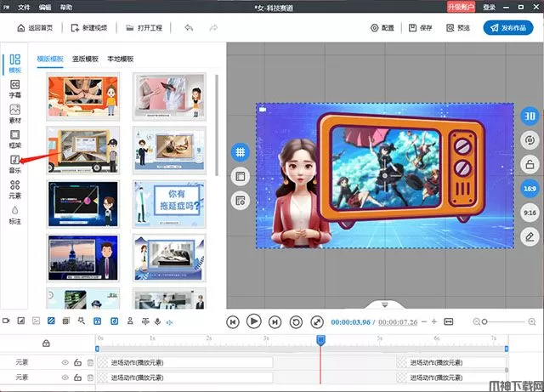Click the 3D view button on canvas
The image size is (544, 392).
tap(529, 117)
